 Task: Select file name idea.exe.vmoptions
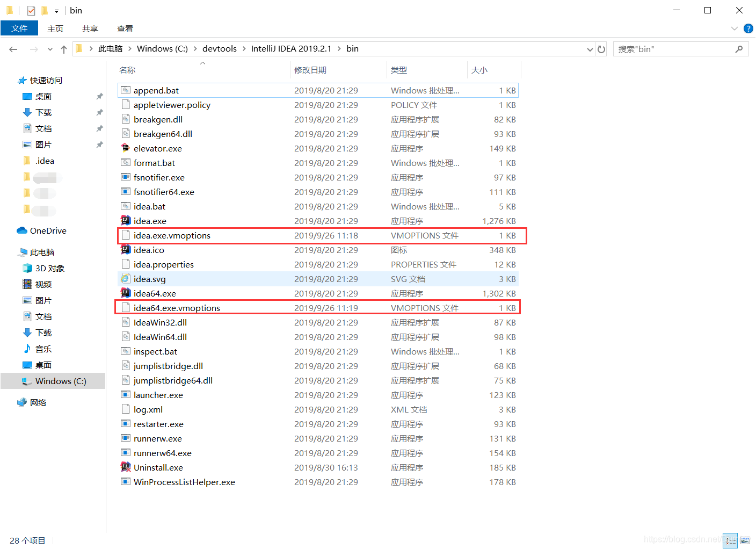pyautogui.click(x=172, y=236)
